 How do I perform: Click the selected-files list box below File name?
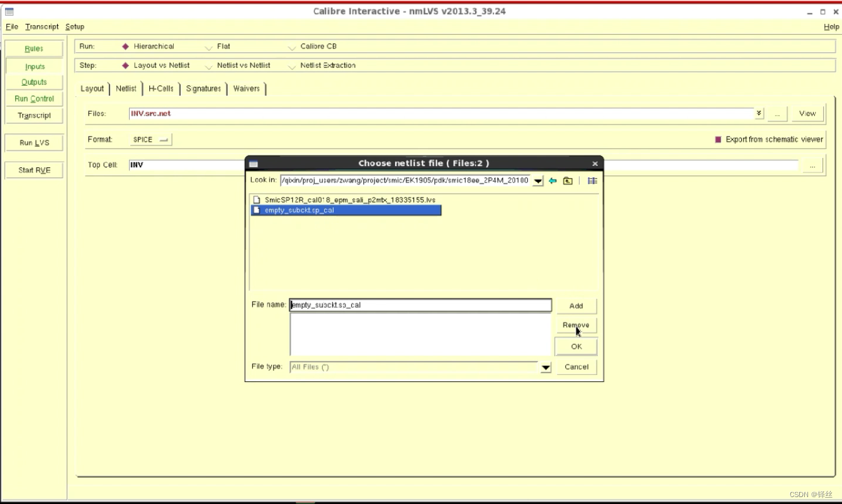tap(420, 335)
